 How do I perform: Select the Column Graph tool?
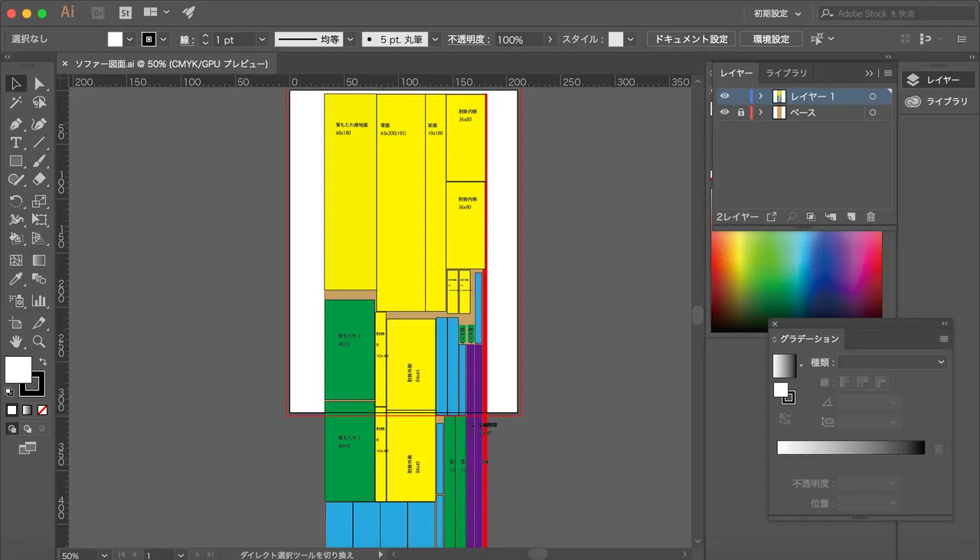pyautogui.click(x=39, y=301)
